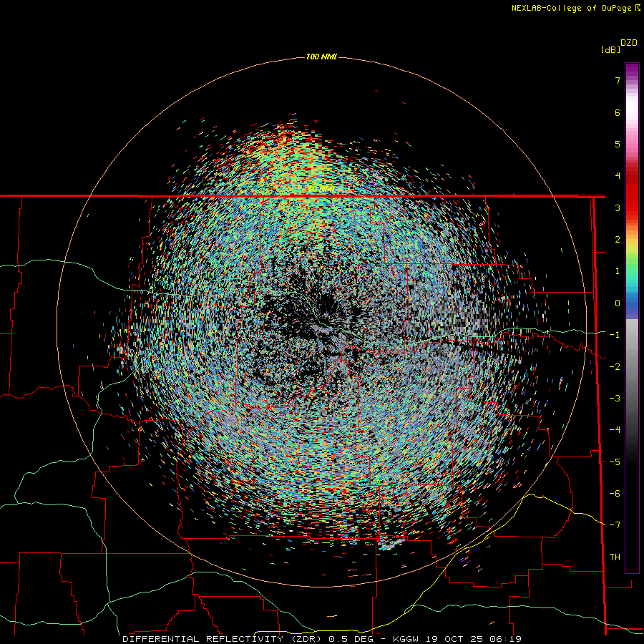Viewport: 644px width, 644px height.
Task: Click the 0 value on the color scale
Action: point(618,303)
